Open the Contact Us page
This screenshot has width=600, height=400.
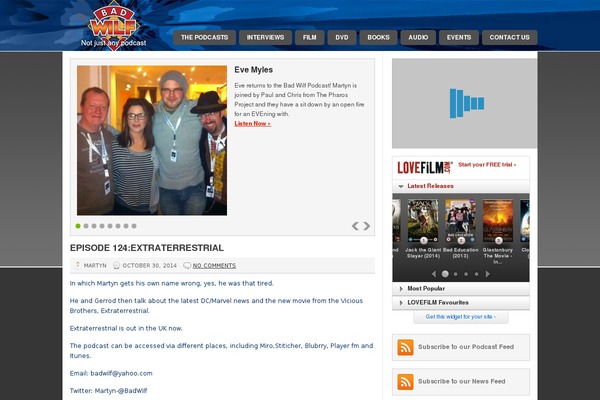coord(509,38)
